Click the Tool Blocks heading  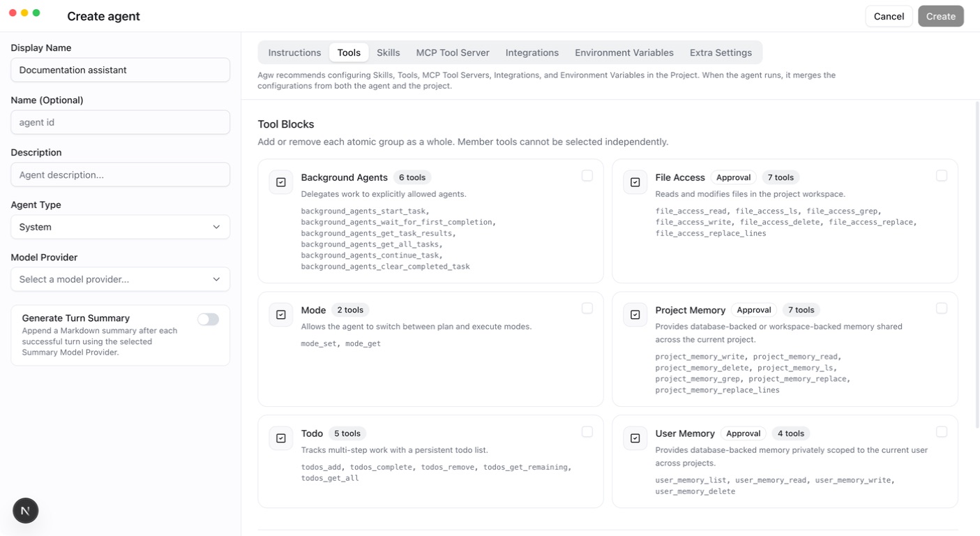[x=286, y=124]
